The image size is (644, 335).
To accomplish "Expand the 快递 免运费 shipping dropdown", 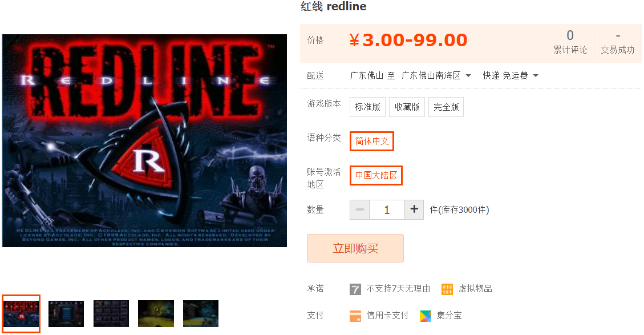I will (511, 76).
